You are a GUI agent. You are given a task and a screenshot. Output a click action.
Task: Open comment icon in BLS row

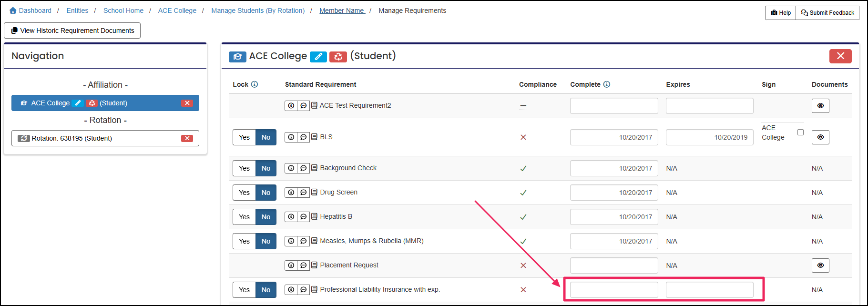click(303, 137)
